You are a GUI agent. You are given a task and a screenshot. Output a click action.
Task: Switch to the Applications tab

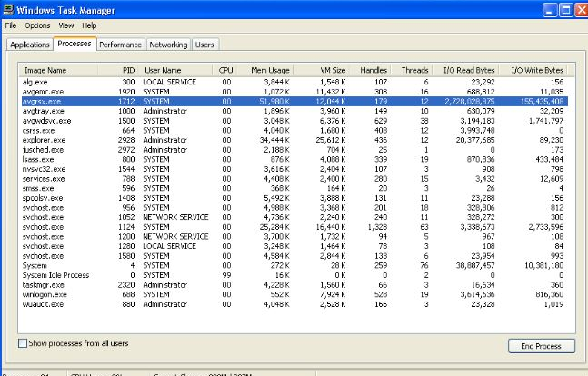point(30,45)
